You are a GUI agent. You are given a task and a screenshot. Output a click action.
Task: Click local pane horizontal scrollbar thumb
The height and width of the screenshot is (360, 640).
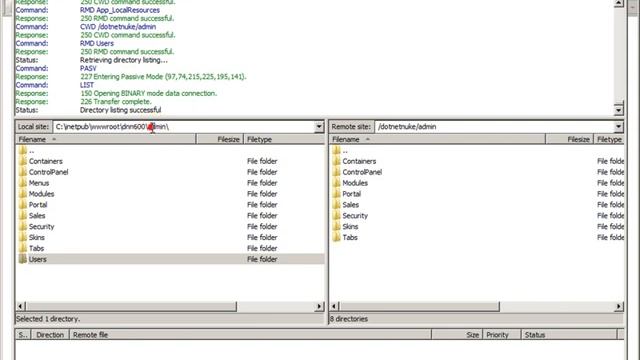pos(131,306)
